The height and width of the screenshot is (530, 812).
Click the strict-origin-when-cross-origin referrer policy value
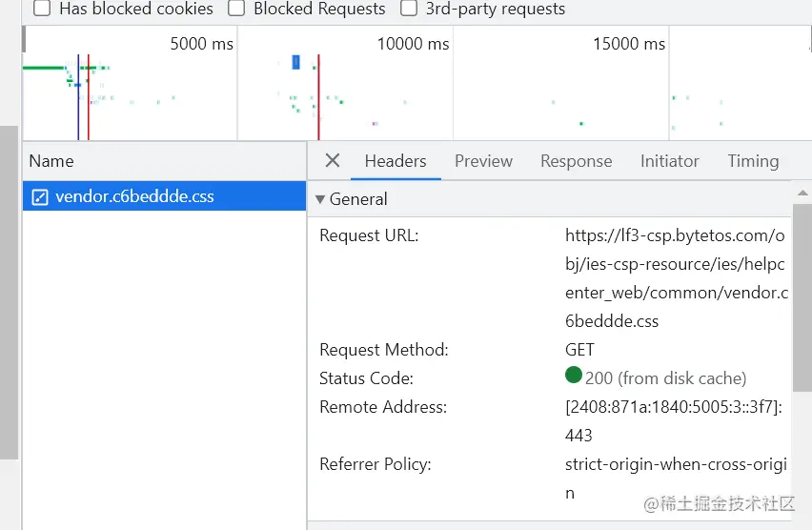click(x=676, y=479)
